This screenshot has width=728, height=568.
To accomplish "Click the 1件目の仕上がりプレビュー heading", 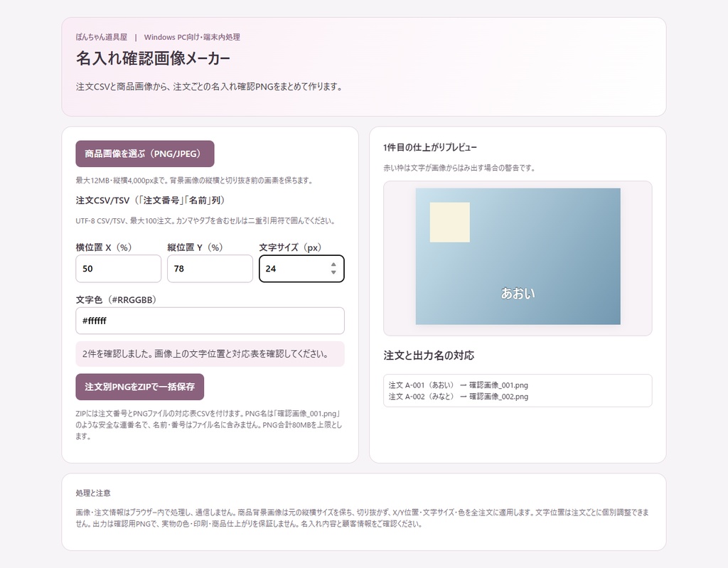I will point(430,147).
